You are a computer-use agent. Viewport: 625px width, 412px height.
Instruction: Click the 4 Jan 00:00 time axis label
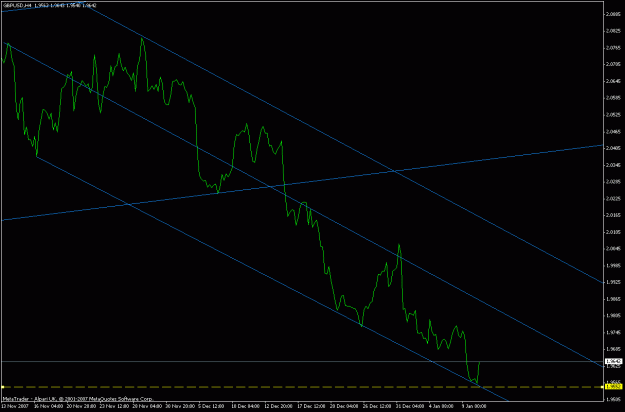pyautogui.click(x=442, y=406)
